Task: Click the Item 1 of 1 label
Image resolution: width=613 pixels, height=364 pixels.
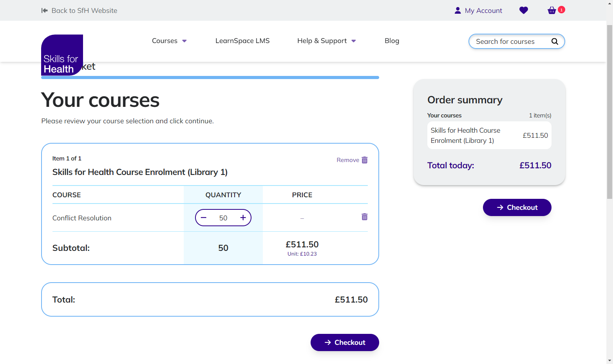Action: tap(67, 159)
